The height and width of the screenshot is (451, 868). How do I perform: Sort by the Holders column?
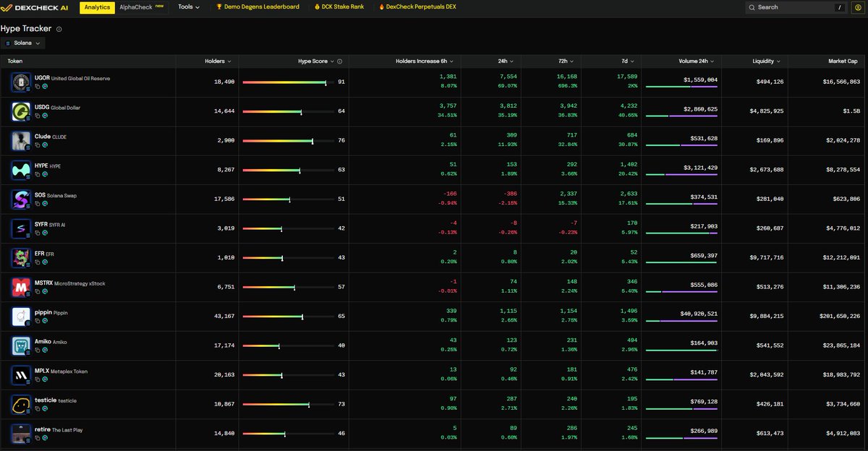[x=218, y=61]
